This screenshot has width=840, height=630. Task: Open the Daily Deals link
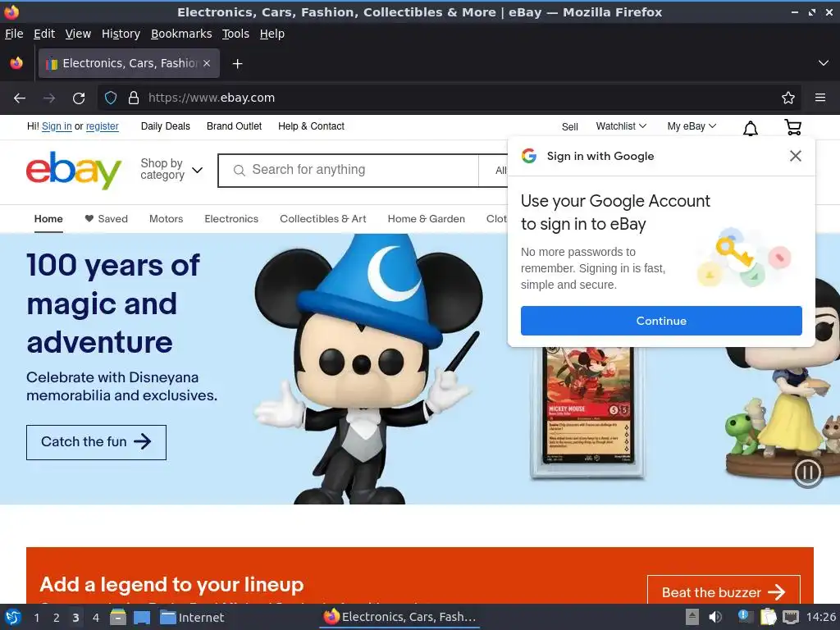[166, 126]
